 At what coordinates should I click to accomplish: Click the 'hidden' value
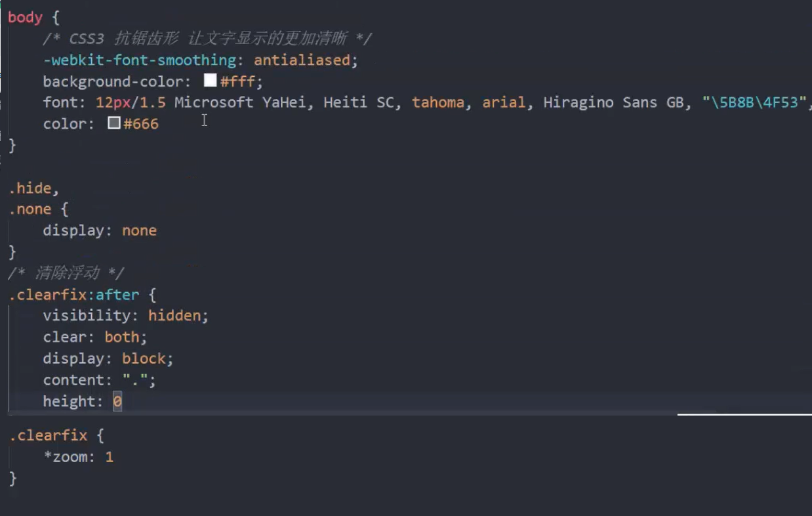(174, 316)
